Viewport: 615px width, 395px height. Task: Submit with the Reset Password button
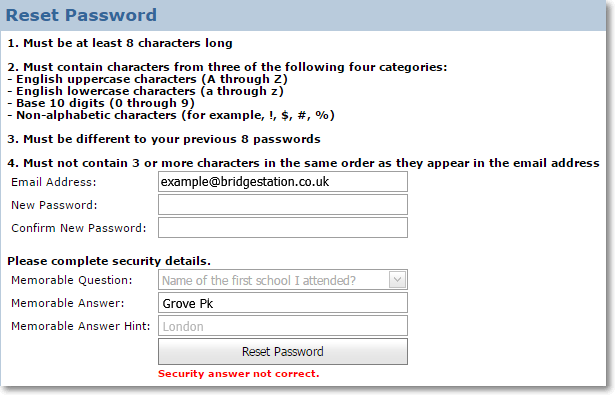coord(283,351)
